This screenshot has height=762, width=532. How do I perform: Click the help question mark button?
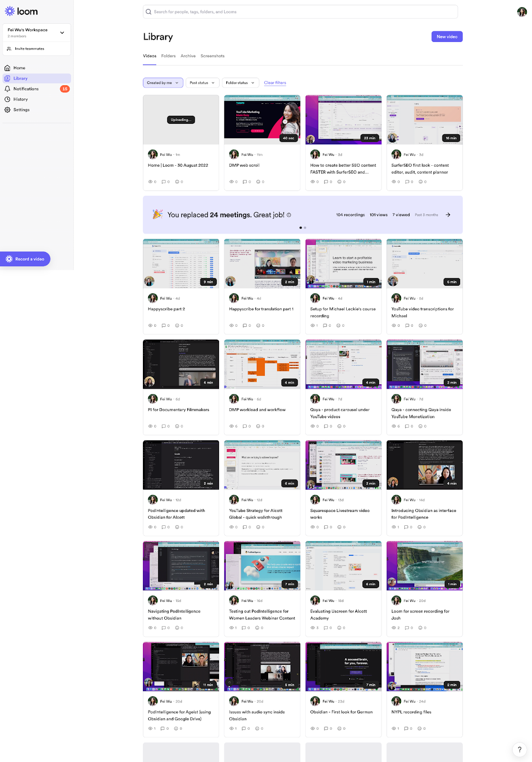pos(519,750)
